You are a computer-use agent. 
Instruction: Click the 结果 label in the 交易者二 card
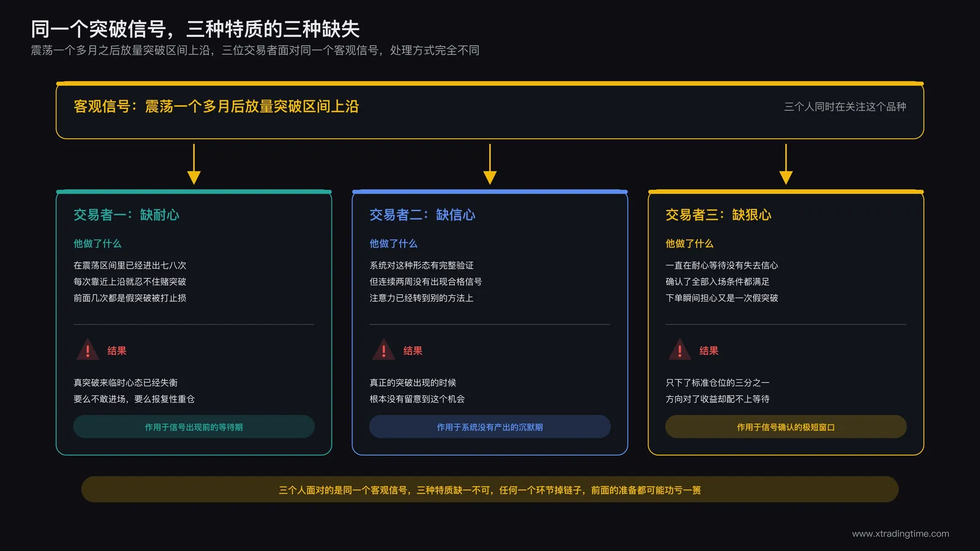coord(413,351)
